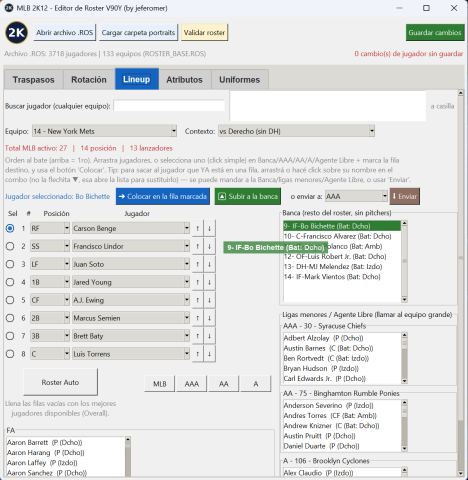Viewport: 468px width, 480px height.
Task: Switch to the Traspasos tab
Action: pos(33,80)
